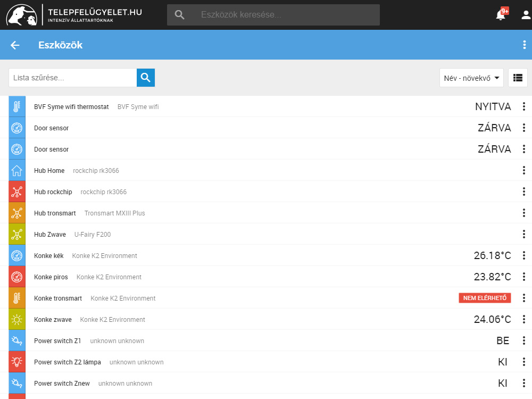Click the BVF Syme wifi thermostat thermometer icon
This screenshot has height=399, width=532.
pyautogui.click(x=17, y=106)
